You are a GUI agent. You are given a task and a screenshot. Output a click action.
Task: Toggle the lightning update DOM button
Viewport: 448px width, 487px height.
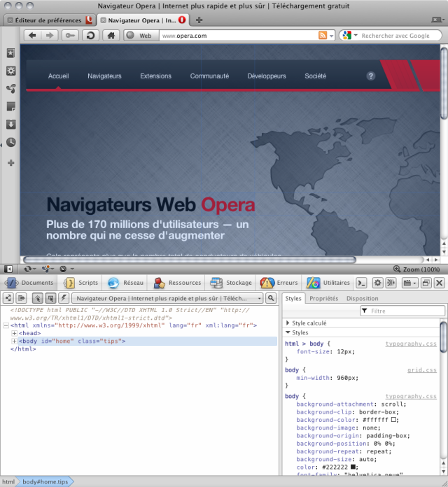point(64,298)
